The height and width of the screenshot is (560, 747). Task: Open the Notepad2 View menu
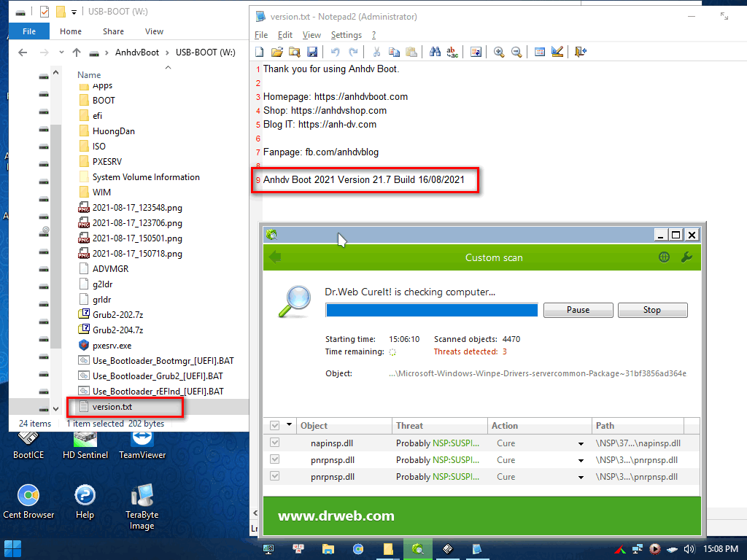coord(311,35)
